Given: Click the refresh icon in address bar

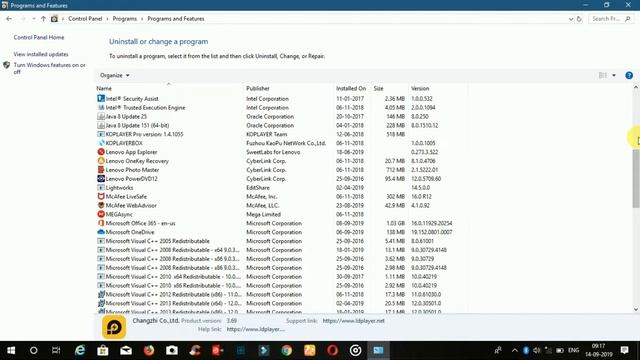Looking at the screenshot, I should 579,19.
